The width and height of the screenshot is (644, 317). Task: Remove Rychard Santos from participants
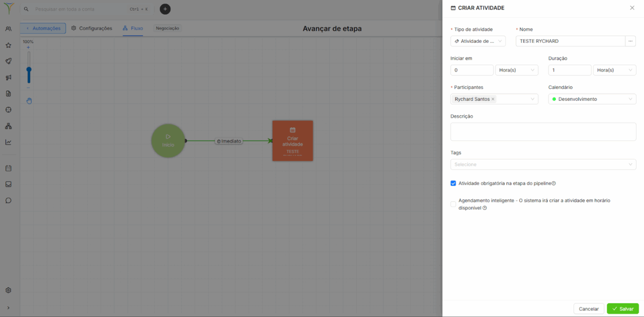click(493, 99)
